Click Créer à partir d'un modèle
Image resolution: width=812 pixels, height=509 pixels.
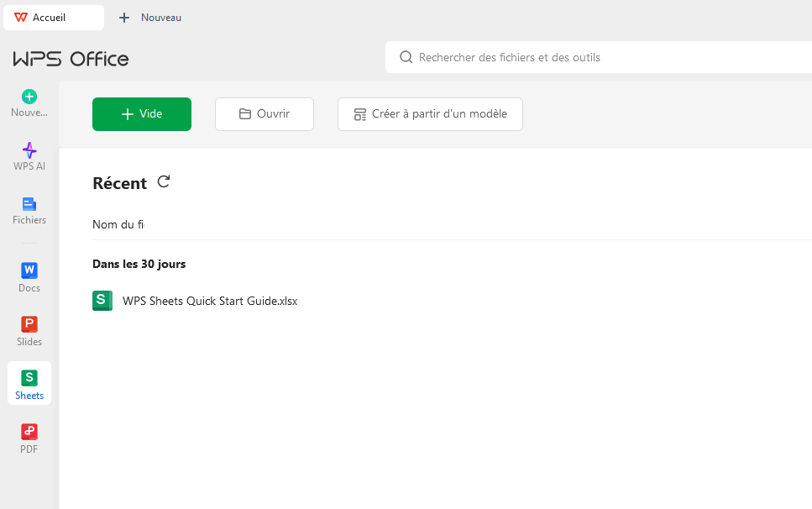click(x=430, y=114)
